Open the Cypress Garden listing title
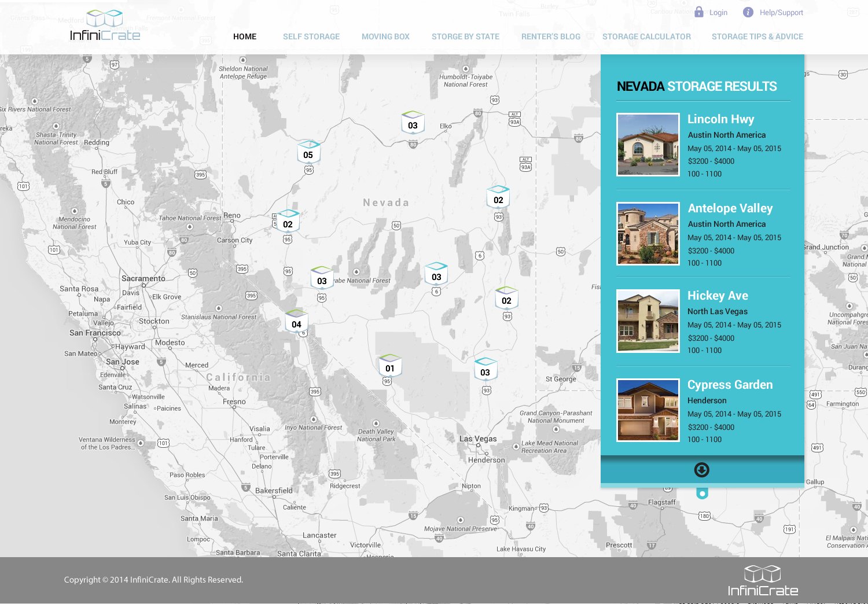868x604 pixels. (x=730, y=385)
